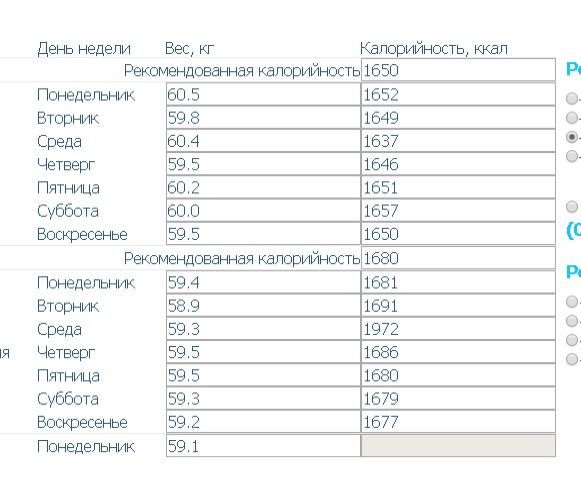Choose radio button next to first Вторник row
Image resolution: width=581 pixels, height=488 pixels.
[x=572, y=117]
